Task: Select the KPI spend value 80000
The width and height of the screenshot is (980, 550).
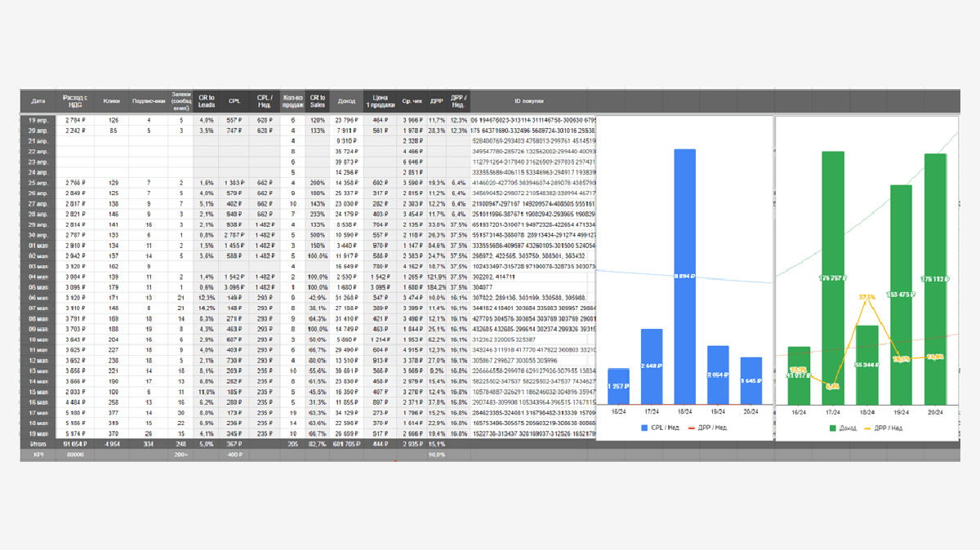Action: point(76,455)
